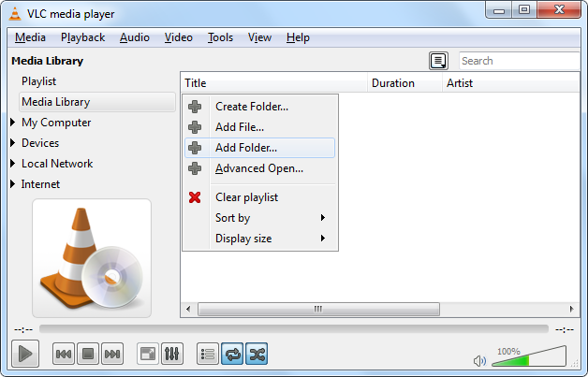Select Playlist in the sidebar
This screenshot has width=588, height=377.
[39, 81]
